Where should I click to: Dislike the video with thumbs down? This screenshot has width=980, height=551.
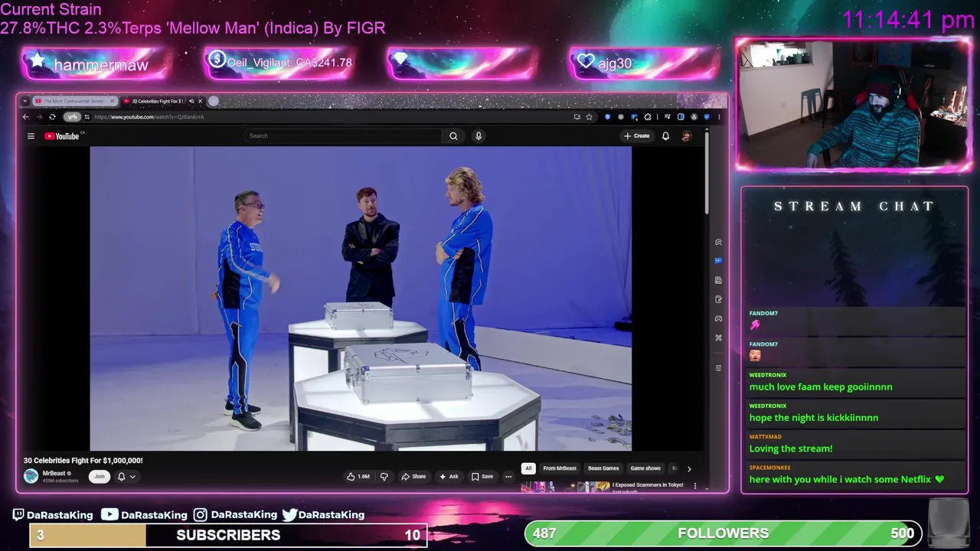tap(384, 476)
